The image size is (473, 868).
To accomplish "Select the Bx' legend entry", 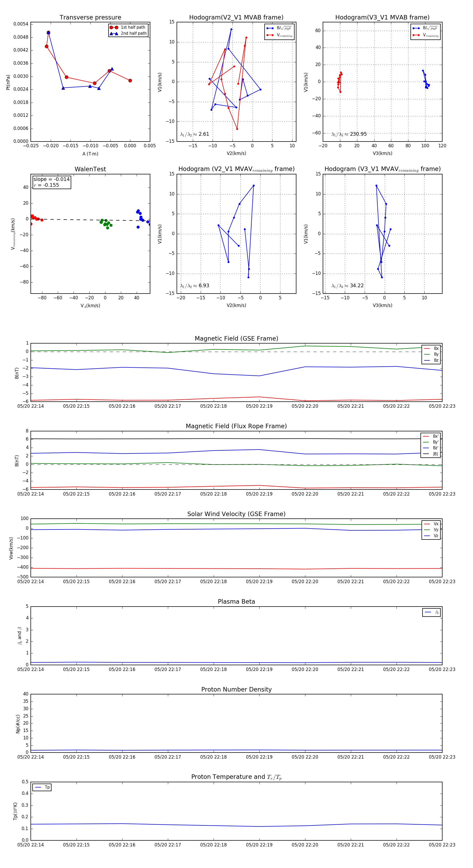I will 431,436.
